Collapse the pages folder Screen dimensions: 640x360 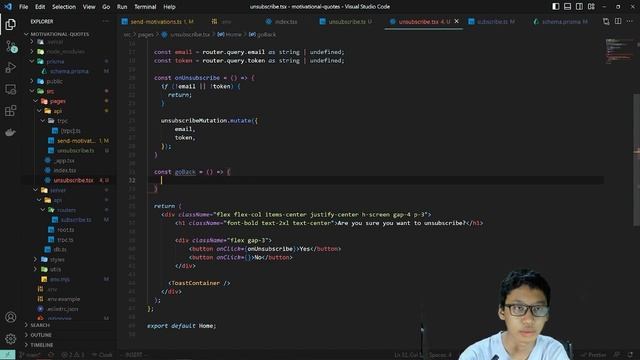click(57, 101)
